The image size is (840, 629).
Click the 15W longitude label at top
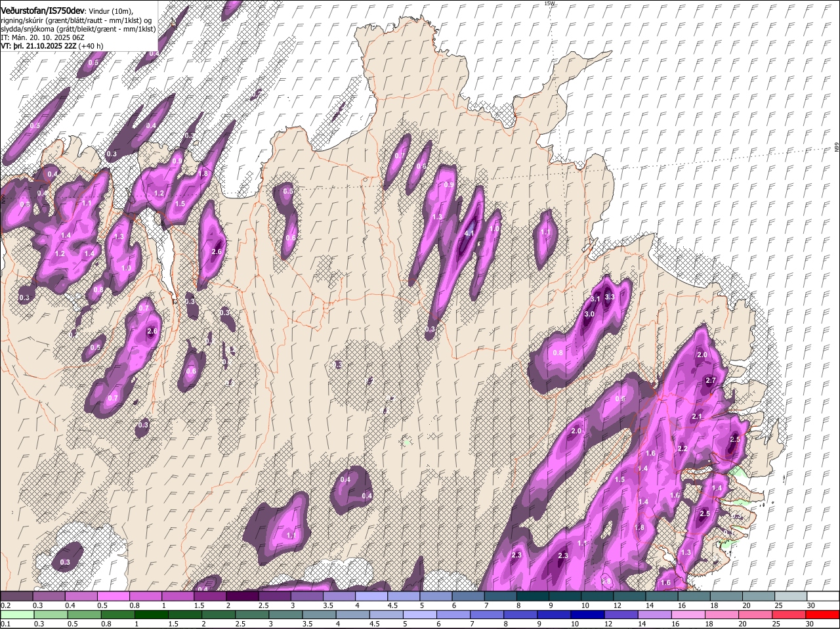pyautogui.click(x=549, y=4)
